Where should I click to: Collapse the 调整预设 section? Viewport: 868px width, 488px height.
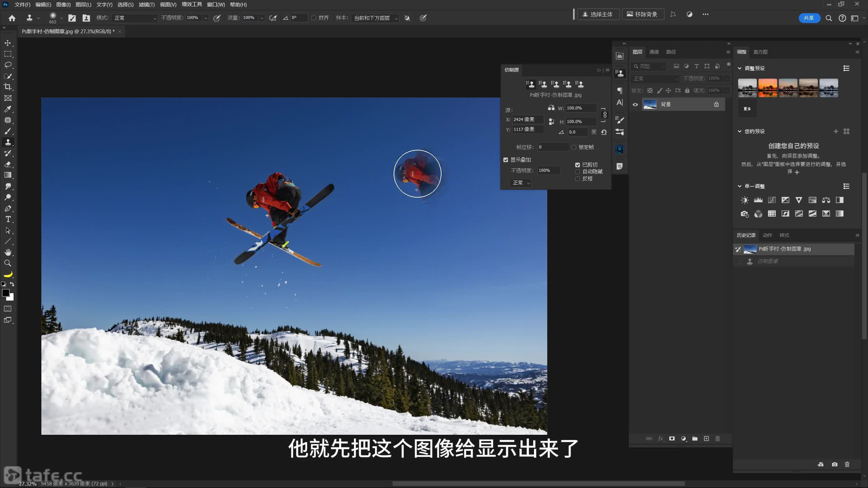pyautogui.click(x=739, y=68)
